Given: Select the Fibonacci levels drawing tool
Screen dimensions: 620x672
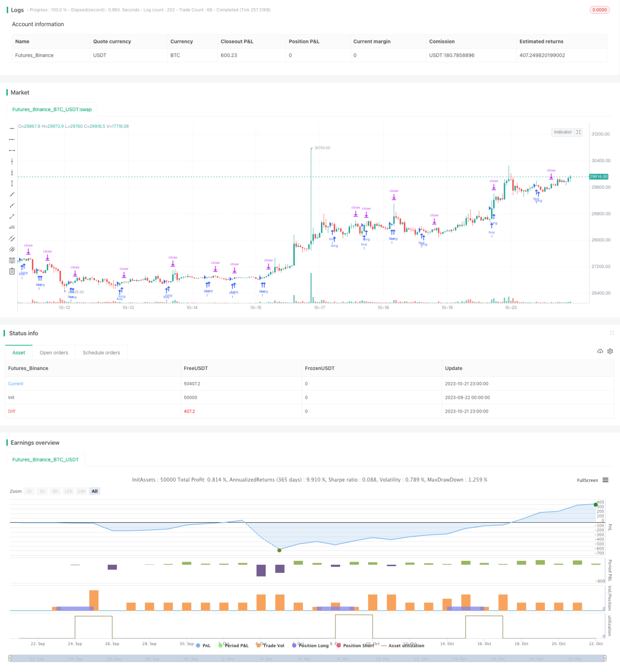Looking at the screenshot, I should click(x=12, y=260).
